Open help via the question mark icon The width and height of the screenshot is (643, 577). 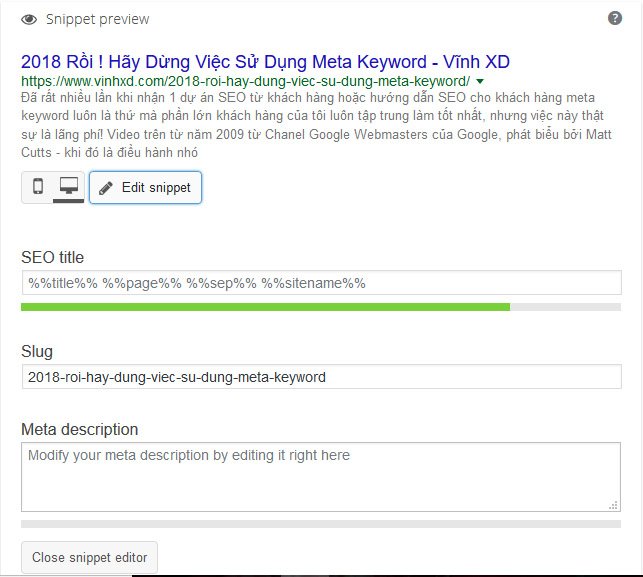[x=615, y=18]
